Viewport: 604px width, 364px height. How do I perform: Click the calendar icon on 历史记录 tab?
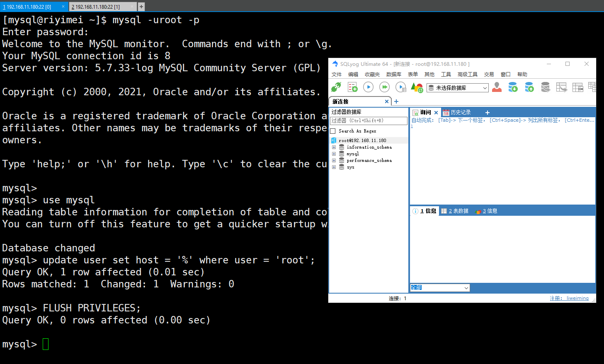(446, 113)
